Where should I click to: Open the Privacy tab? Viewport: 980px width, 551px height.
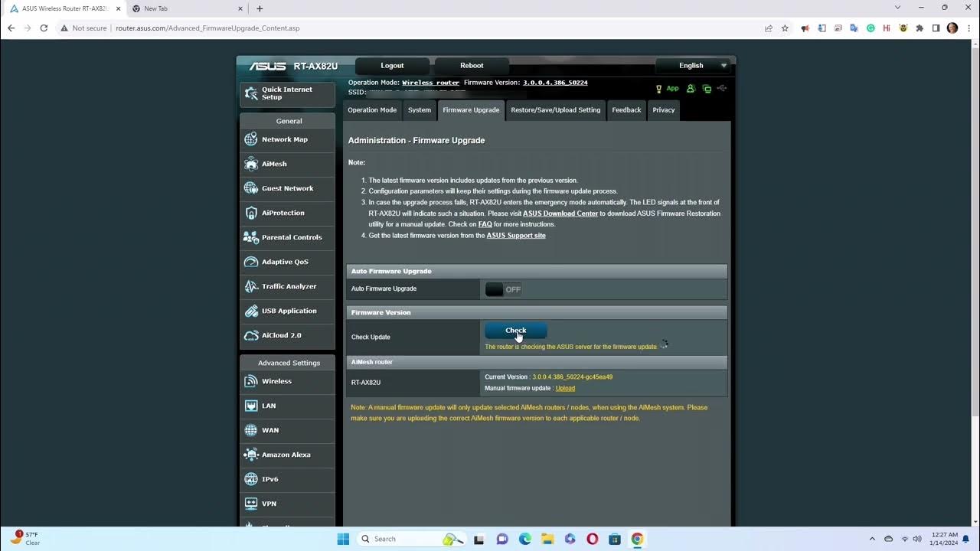[664, 110]
